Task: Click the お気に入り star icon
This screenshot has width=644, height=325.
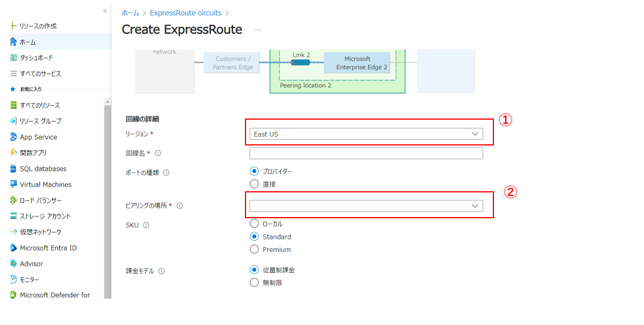Action: [x=13, y=89]
